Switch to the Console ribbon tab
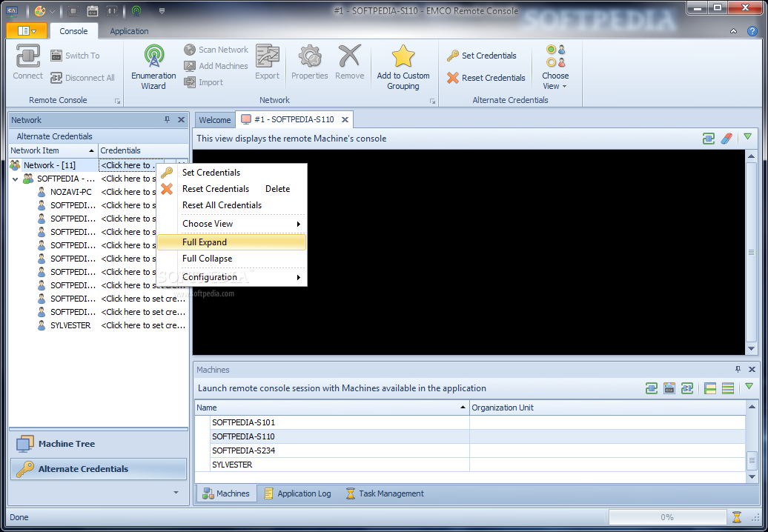Viewport: 768px width, 532px height. click(x=73, y=31)
